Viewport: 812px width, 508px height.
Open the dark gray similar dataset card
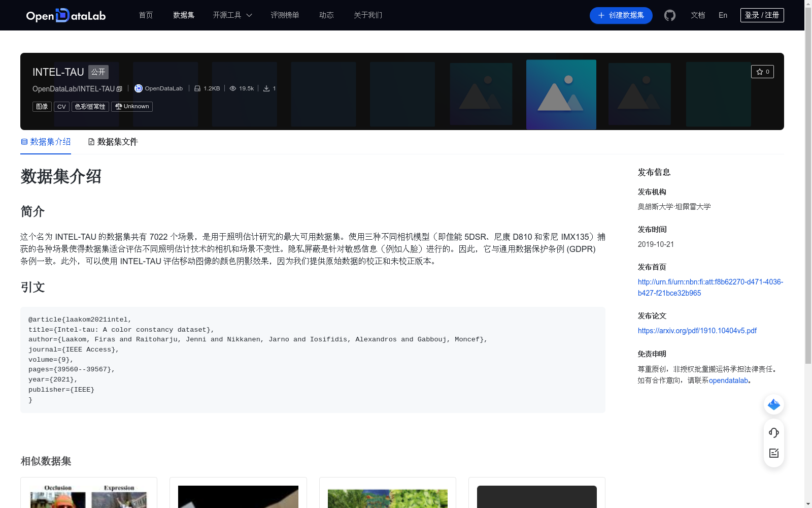pos(537,493)
